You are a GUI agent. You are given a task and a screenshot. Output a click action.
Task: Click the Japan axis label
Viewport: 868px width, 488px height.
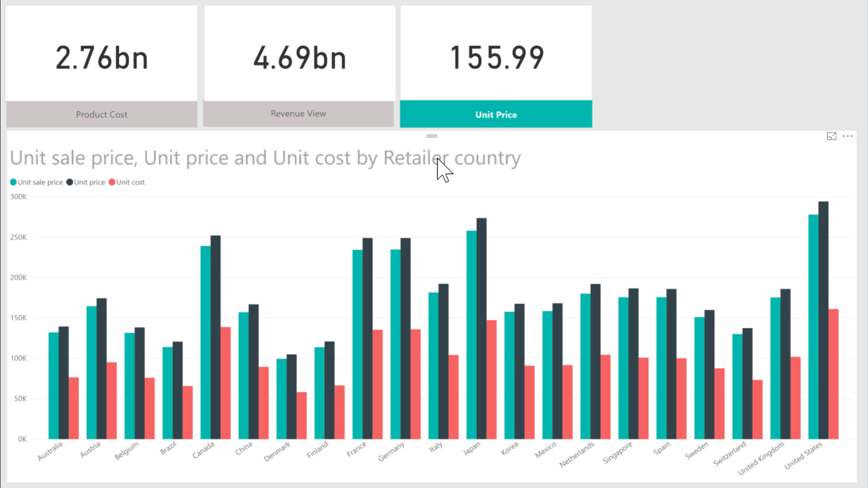click(x=472, y=449)
